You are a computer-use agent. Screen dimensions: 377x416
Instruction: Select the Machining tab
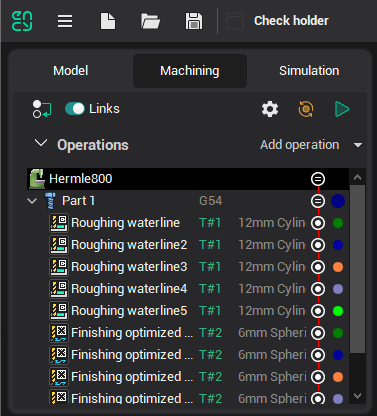click(x=190, y=71)
